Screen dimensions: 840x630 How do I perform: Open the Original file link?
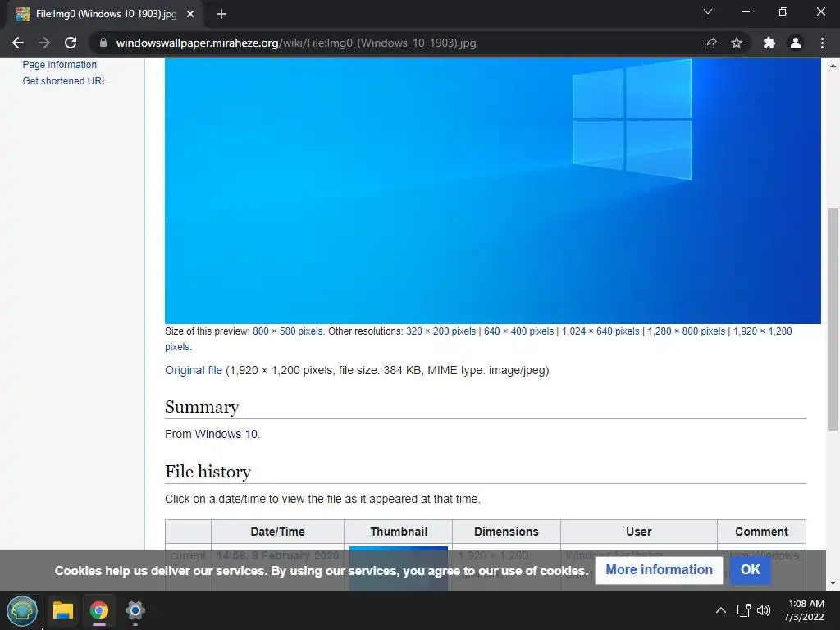pyautogui.click(x=194, y=370)
